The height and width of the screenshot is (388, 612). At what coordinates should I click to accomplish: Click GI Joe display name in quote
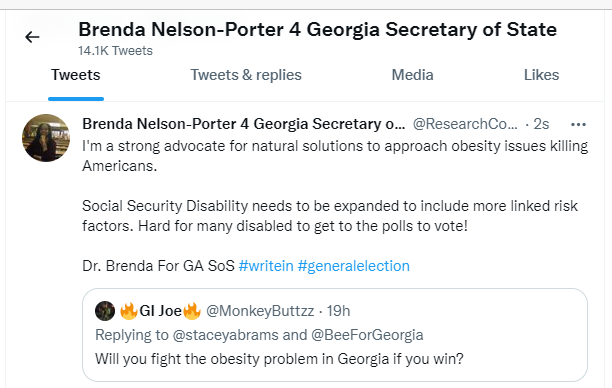click(160, 311)
